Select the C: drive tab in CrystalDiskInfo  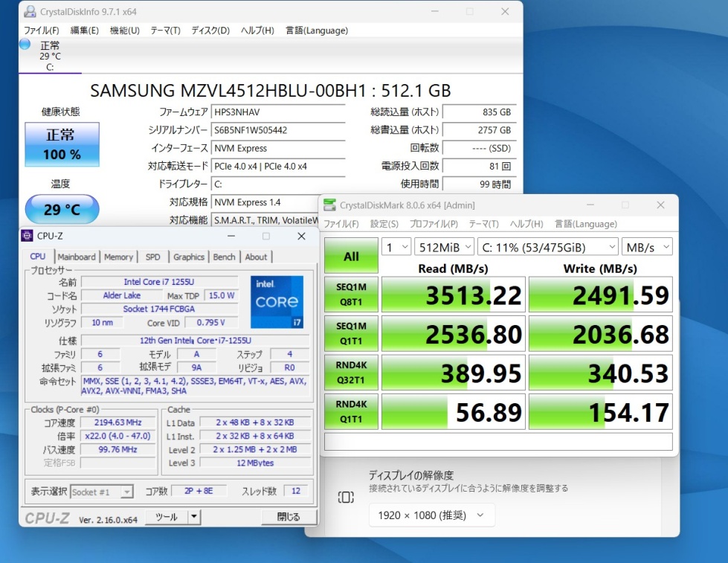(x=50, y=56)
